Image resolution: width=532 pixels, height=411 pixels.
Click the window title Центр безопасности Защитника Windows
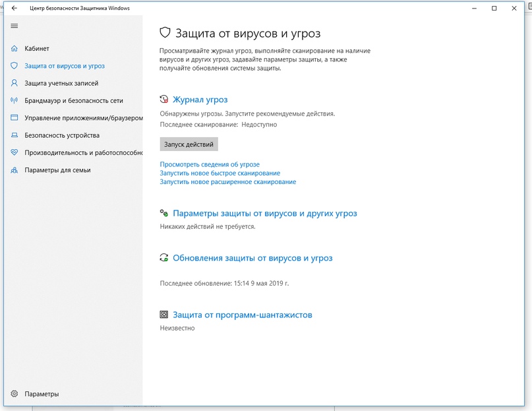click(x=80, y=8)
